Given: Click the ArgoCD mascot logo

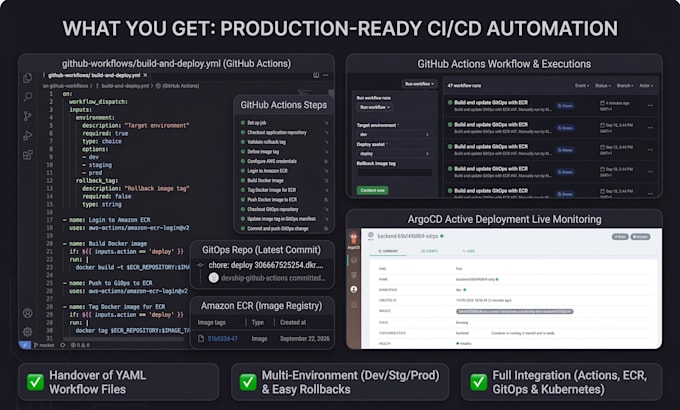Looking at the screenshot, I should coord(354,239).
